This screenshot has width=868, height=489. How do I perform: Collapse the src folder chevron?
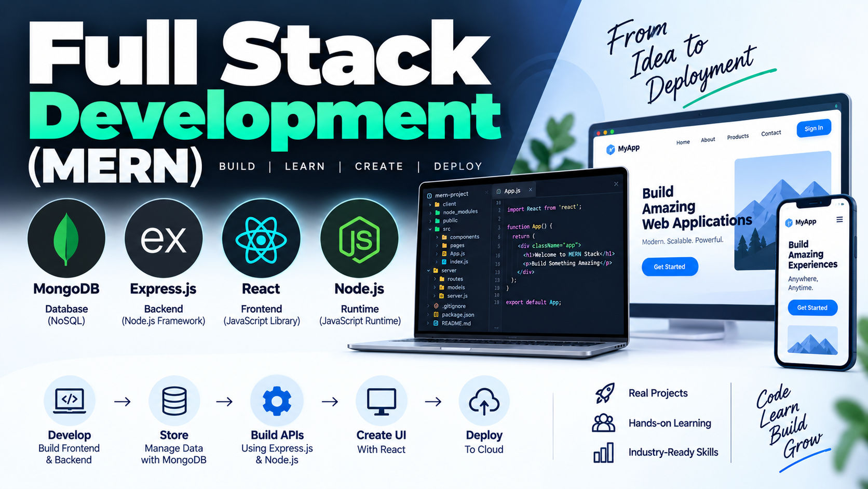430,229
